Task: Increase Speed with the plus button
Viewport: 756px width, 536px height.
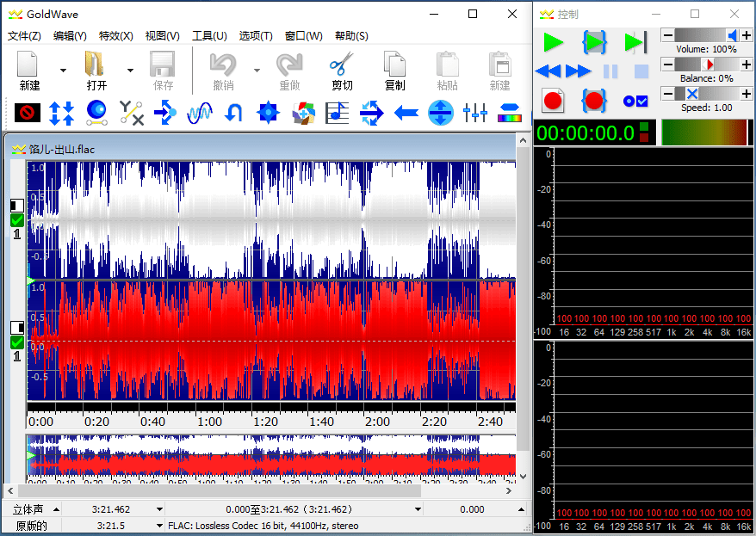Action: click(746, 94)
